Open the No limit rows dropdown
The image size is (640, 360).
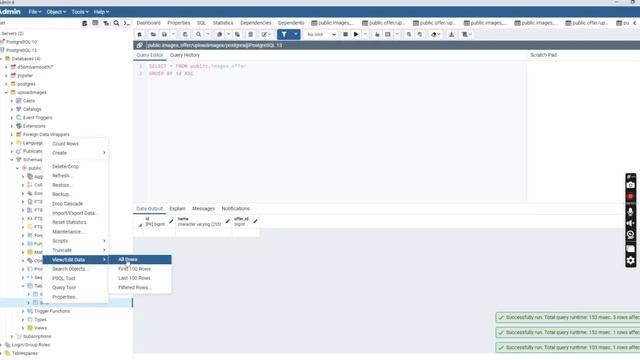(322, 35)
